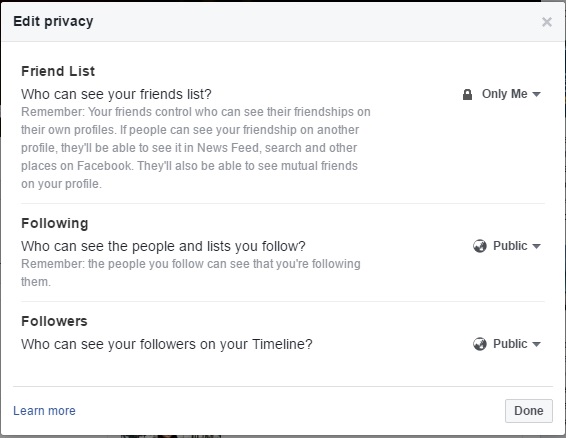Click the 'followers on your Timeline' question
Viewport: 568px width, 438px height.
(167, 344)
